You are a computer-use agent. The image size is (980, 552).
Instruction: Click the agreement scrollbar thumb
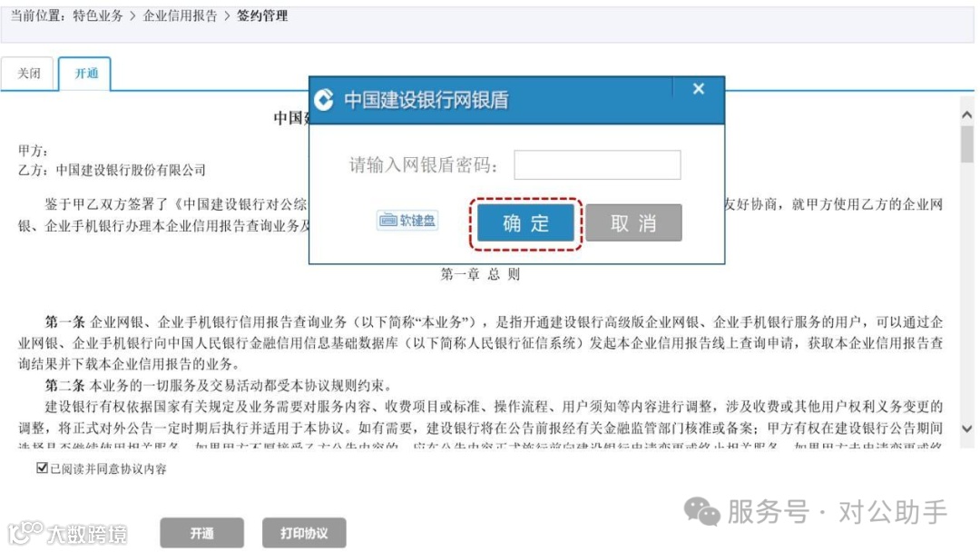pos(967,143)
